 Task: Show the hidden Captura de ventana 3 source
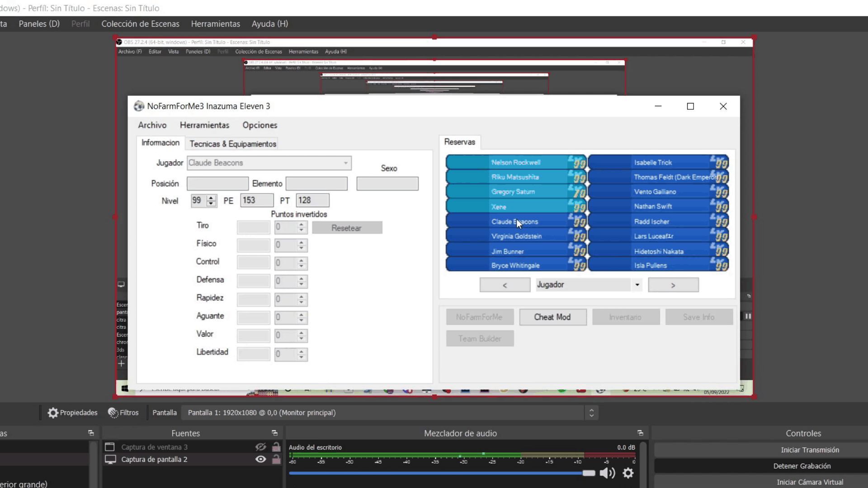(x=260, y=447)
